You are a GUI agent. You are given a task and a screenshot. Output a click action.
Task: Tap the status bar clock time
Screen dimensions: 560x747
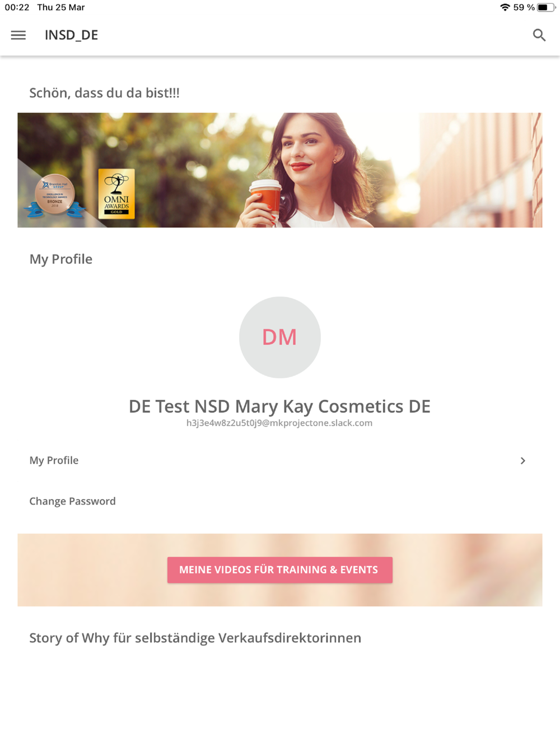tap(17, 7)
